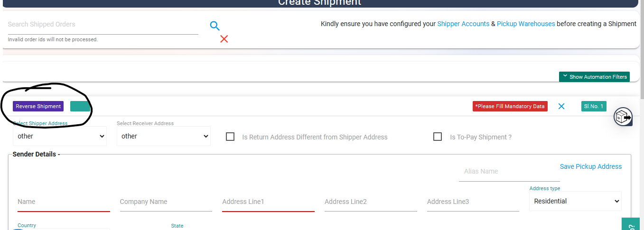This screenshot has width=644, height=230.
Task: Click the Please Fill Mandatory Data badge
Action: click(x=510, y=106)
